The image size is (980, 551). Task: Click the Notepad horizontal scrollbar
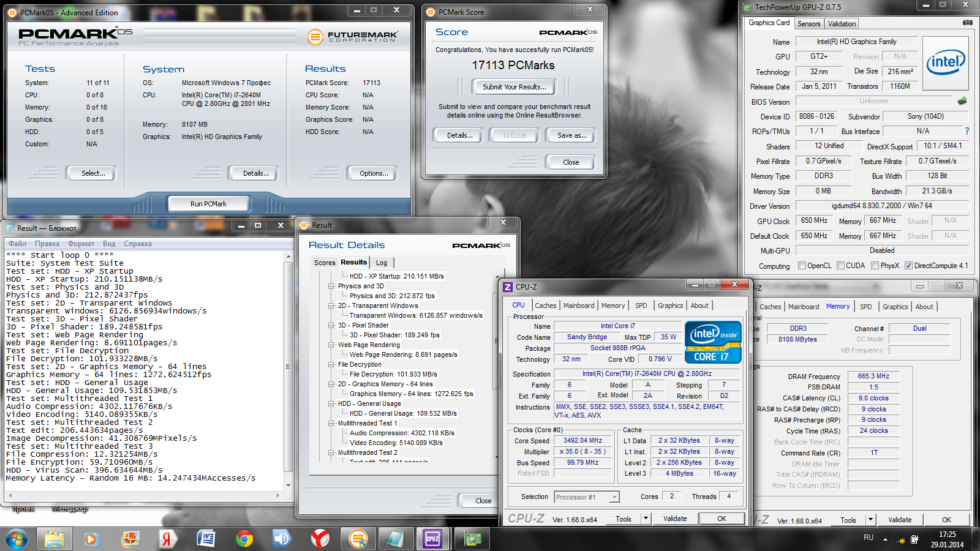[x=145, y=495]
